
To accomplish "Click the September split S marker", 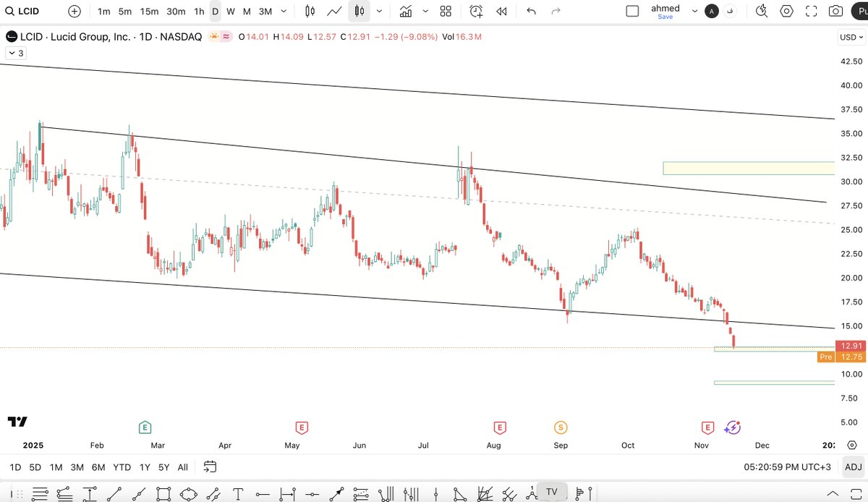I will coord(561,427).
